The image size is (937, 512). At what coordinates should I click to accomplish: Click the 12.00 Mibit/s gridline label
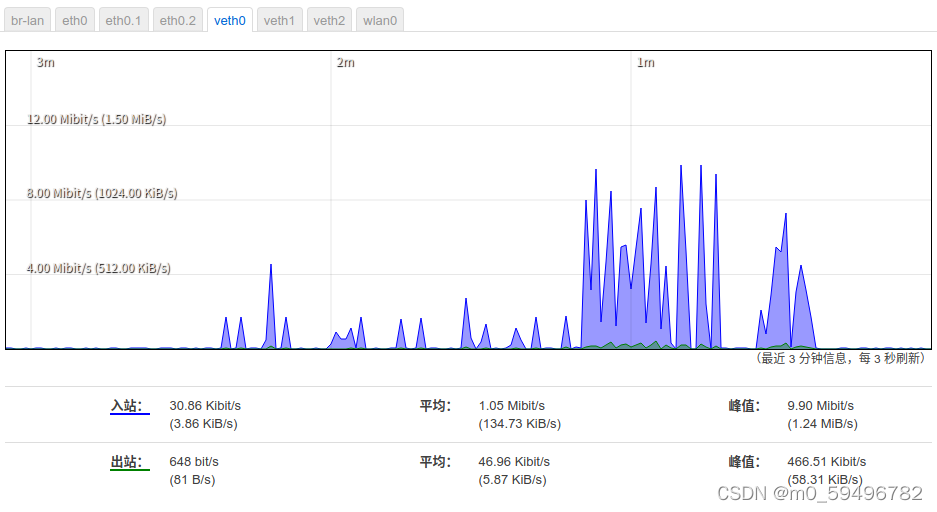coord(96,119)
